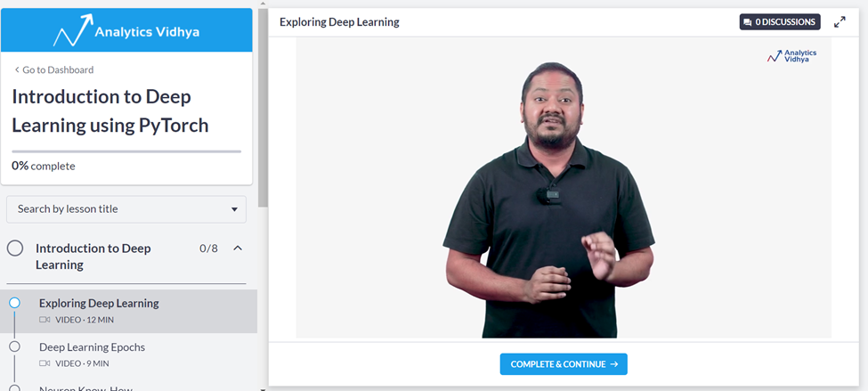Click the course progress bar
This screenshot has width=868, height=391.
pos(126,151)
